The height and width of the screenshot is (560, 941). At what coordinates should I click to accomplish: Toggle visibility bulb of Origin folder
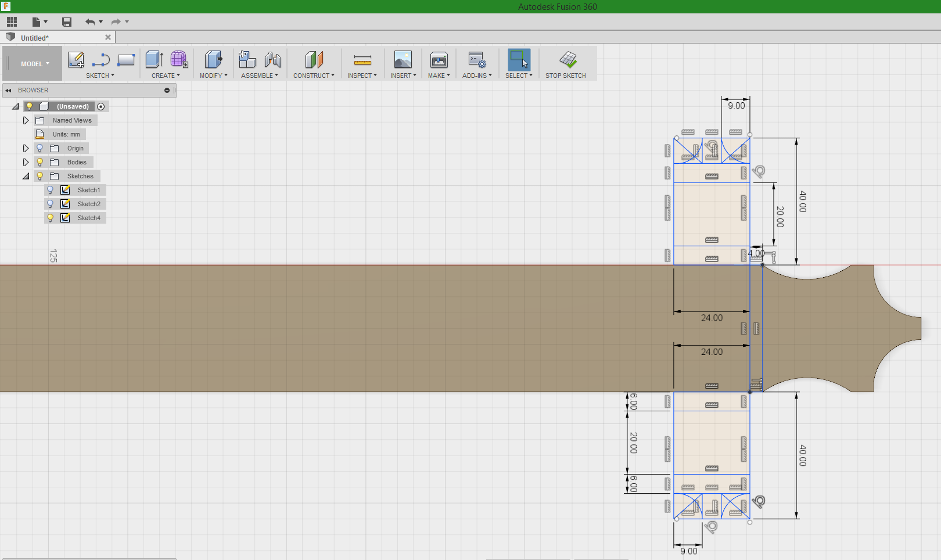(x=40, y=148)
